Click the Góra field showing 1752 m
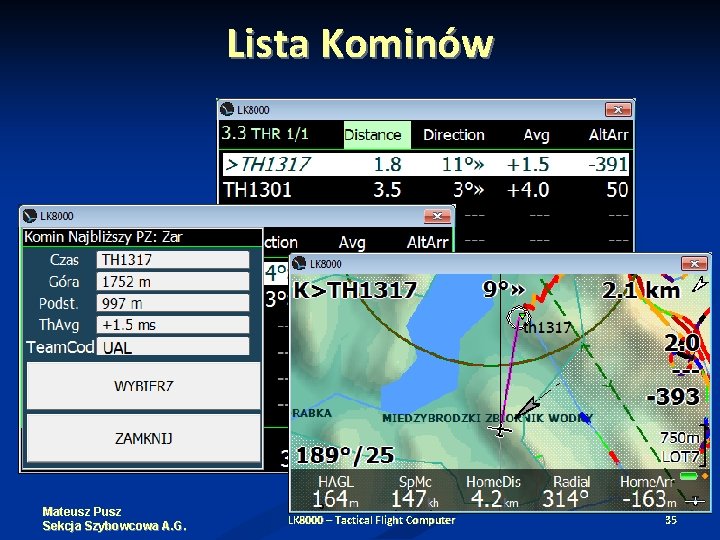This screenshot has width=720, height=540. (173, 281)
